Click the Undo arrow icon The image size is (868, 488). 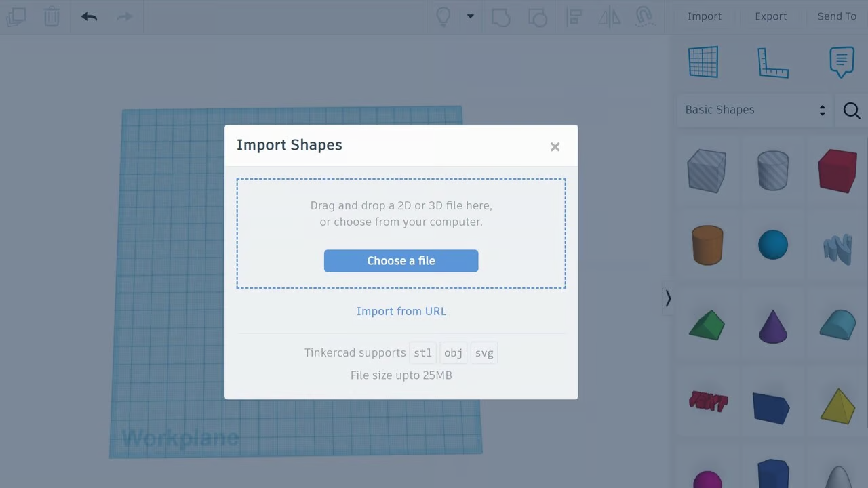point(89,16)
